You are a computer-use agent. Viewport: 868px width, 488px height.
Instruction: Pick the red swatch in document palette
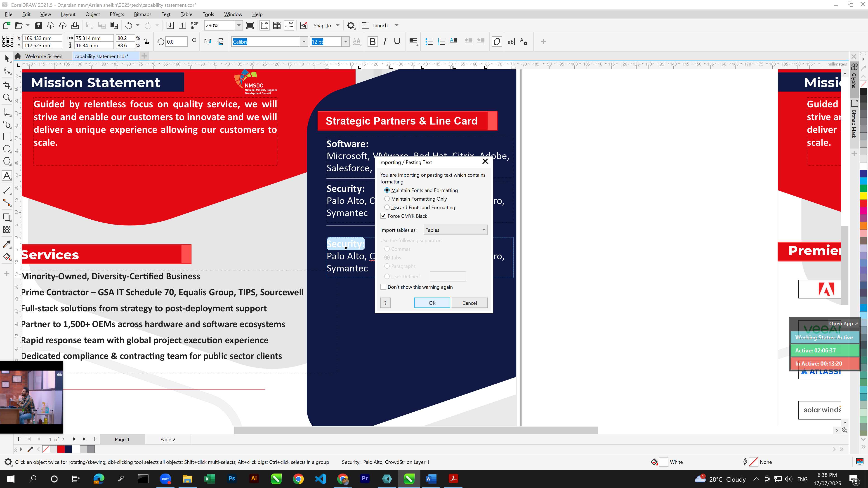[x=61, y=449]
